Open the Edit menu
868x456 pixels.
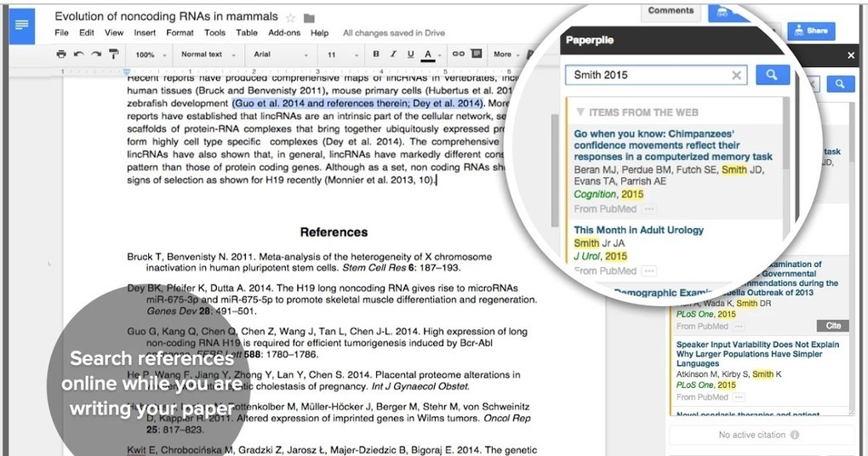(86, 32)
